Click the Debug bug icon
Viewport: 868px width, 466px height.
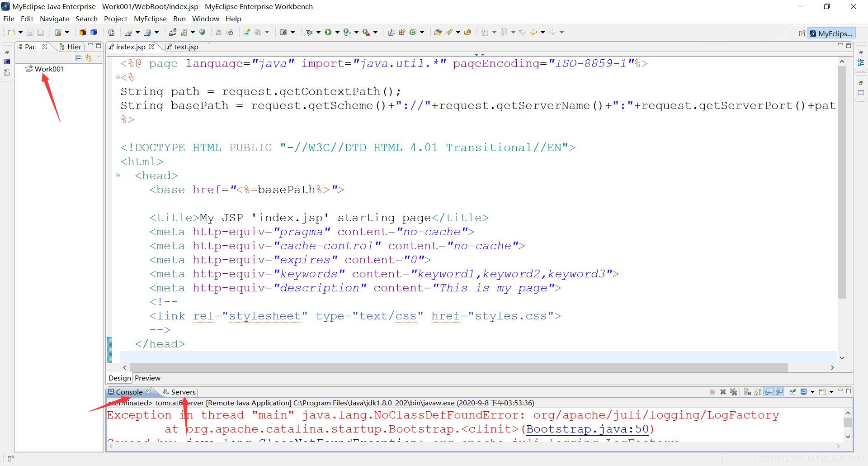pos(309,32)
